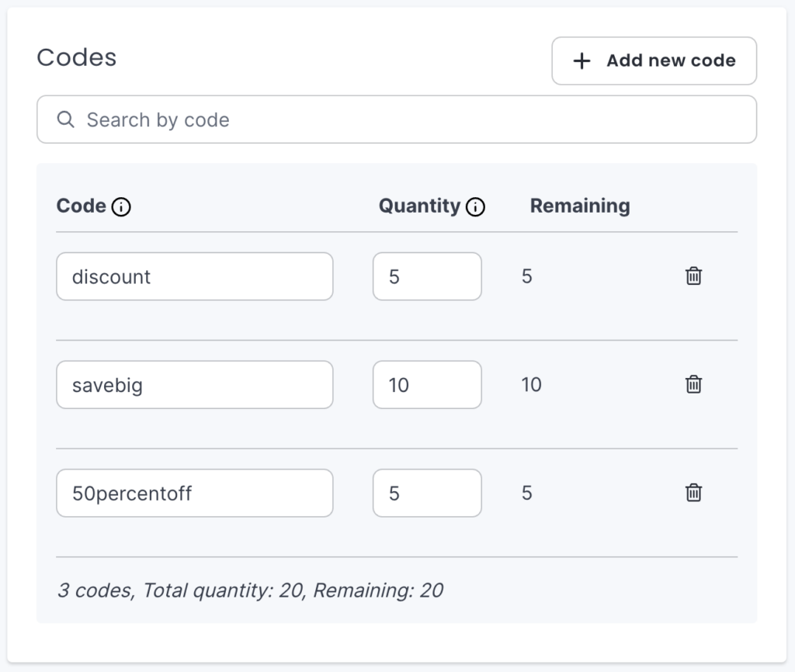The width and height of the screenshot is (795, 672).
Task: Click Add new code button
Action: point(654,61)
